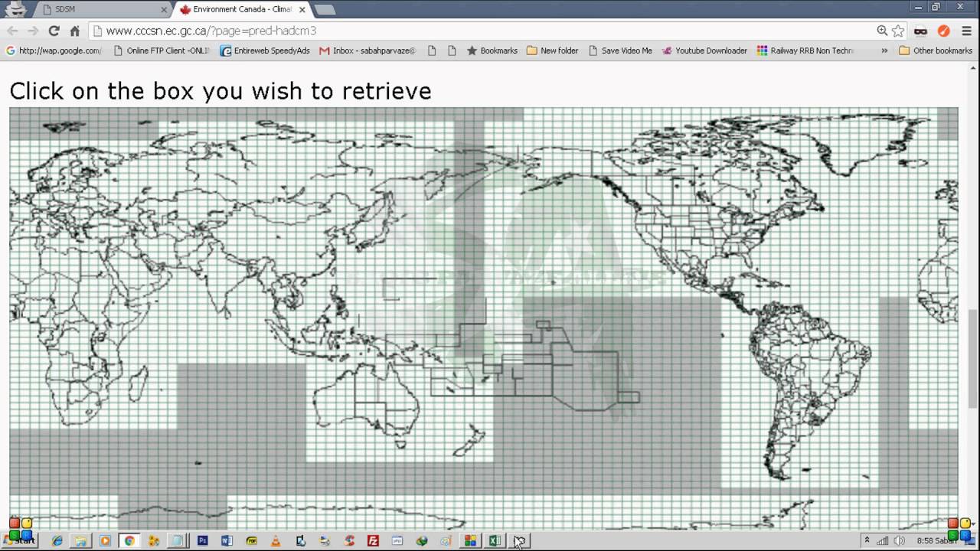Expand the Bookmarks star folder
The height and width of the screenshot is (551, 980).
[x=492, y=51]
